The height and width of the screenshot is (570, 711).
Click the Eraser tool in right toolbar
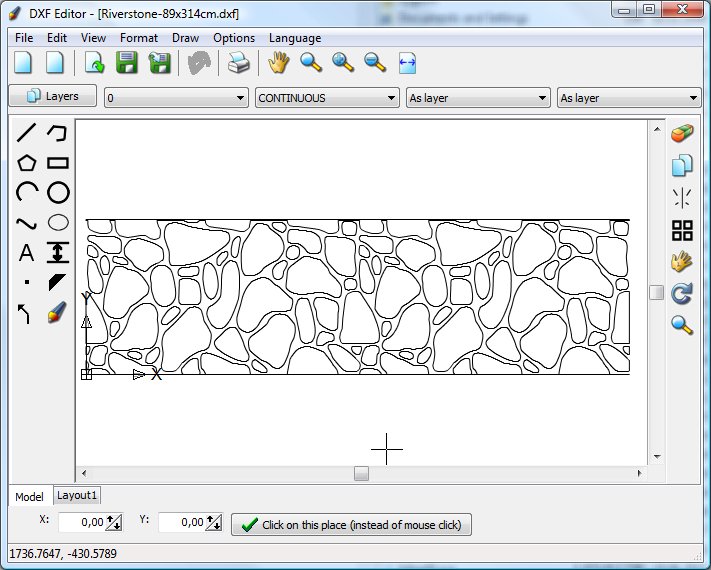pos(682,135)
